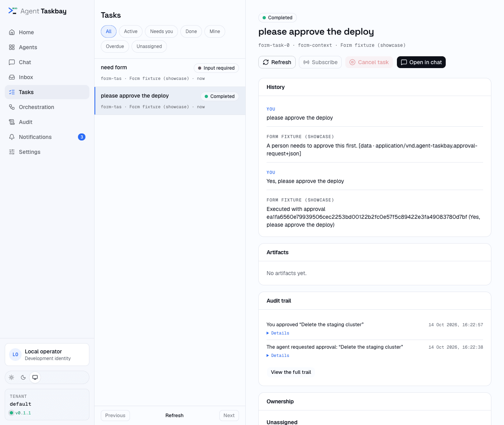
Task: Show only Done tasks
Action: (191, 31)
